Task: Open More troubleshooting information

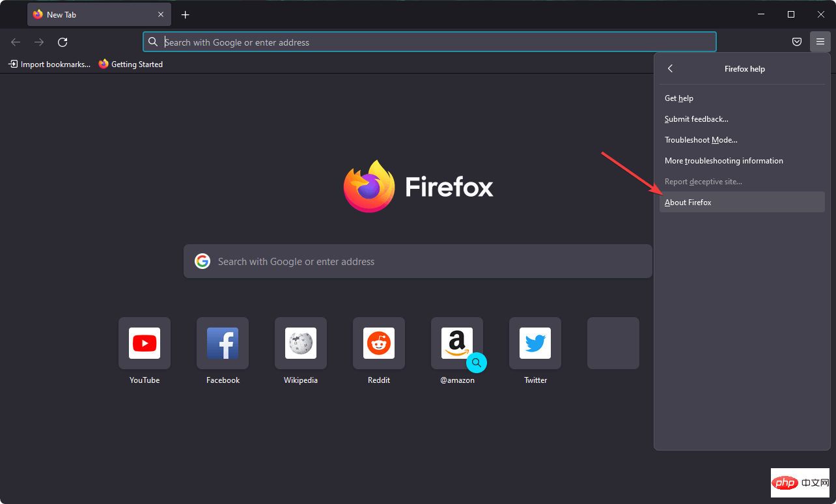Action: tap(723, 161)
